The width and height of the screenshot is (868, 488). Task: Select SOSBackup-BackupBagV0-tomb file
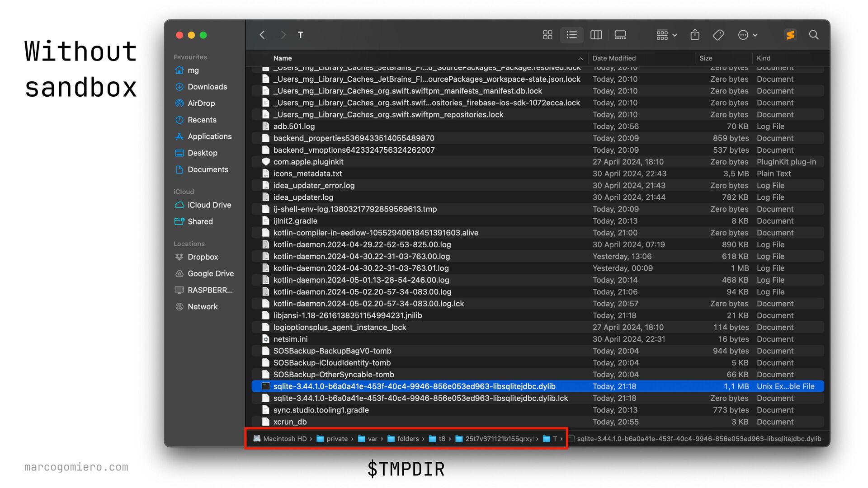[x=538, y=351]
